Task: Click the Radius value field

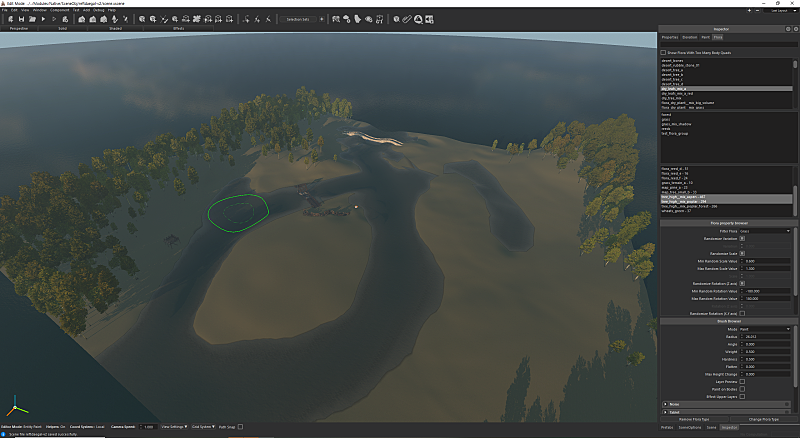Action: click(767, 337)
